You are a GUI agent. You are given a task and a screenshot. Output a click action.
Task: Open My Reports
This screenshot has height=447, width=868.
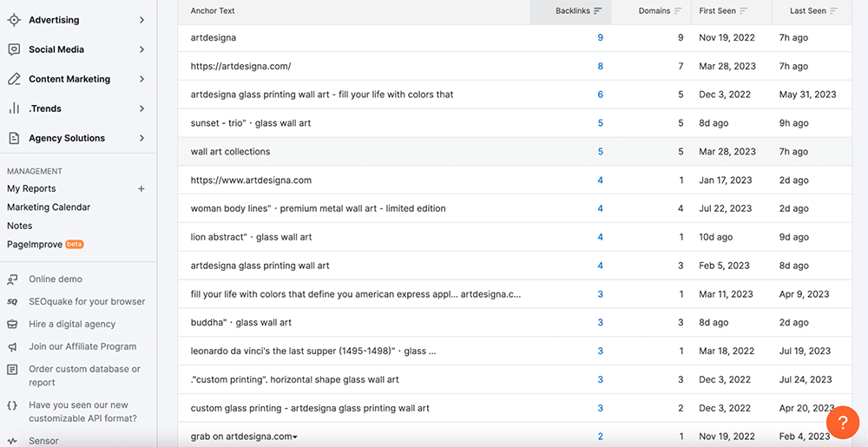click(31, 188)
